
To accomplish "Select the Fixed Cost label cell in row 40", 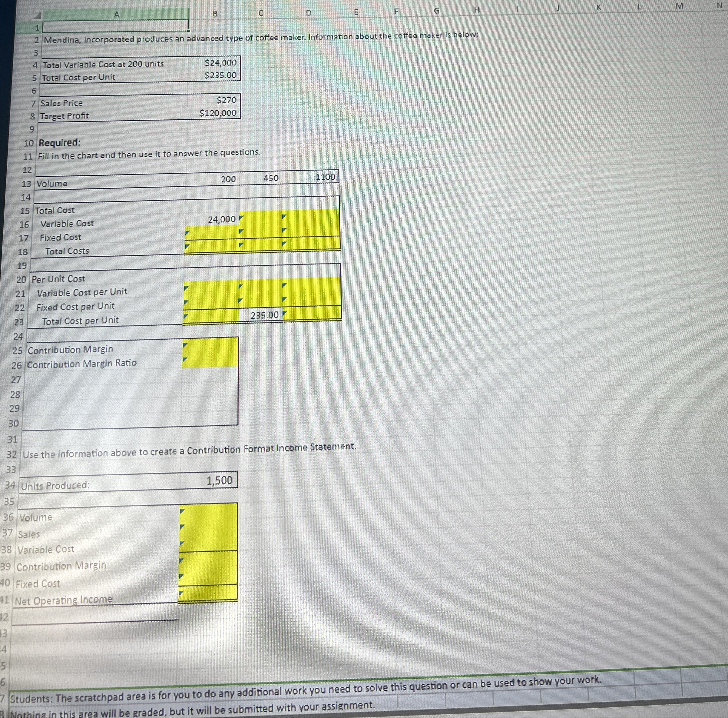I will pos(38,584).
